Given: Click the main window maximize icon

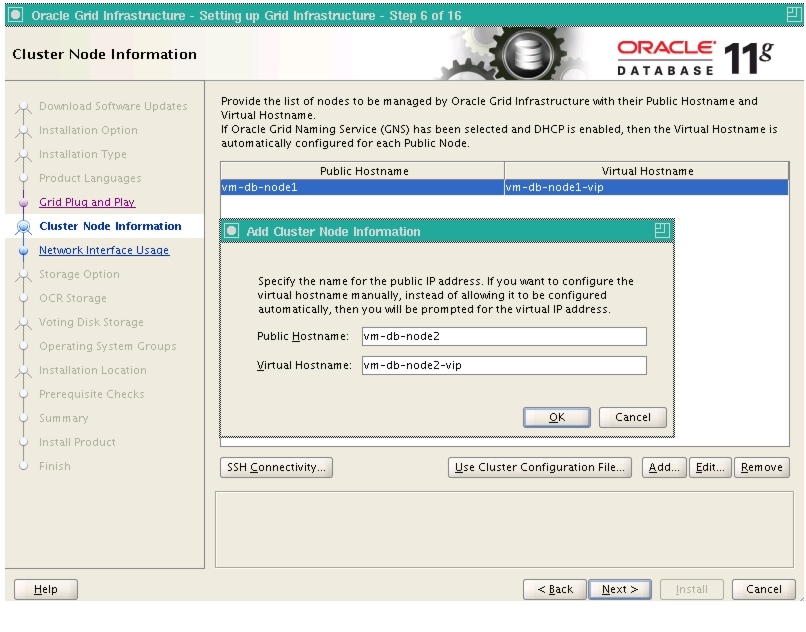Looking at the screenshot, I should [x=794, y=15].
